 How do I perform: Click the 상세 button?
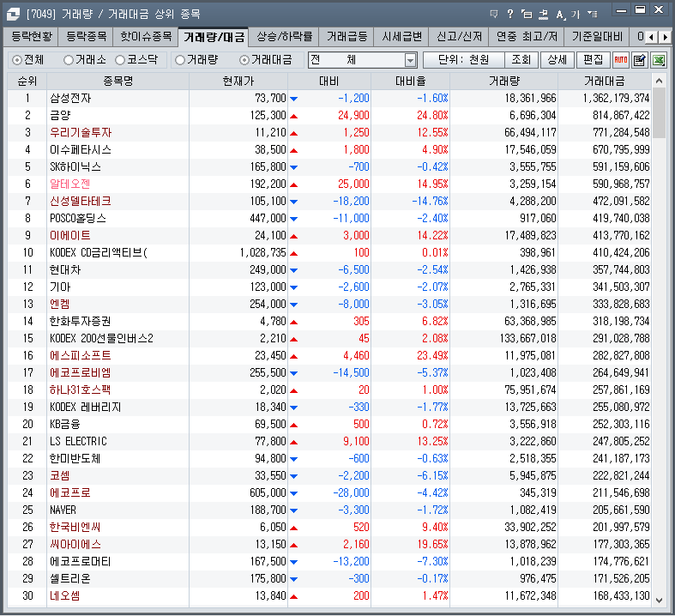click(557, 60)
